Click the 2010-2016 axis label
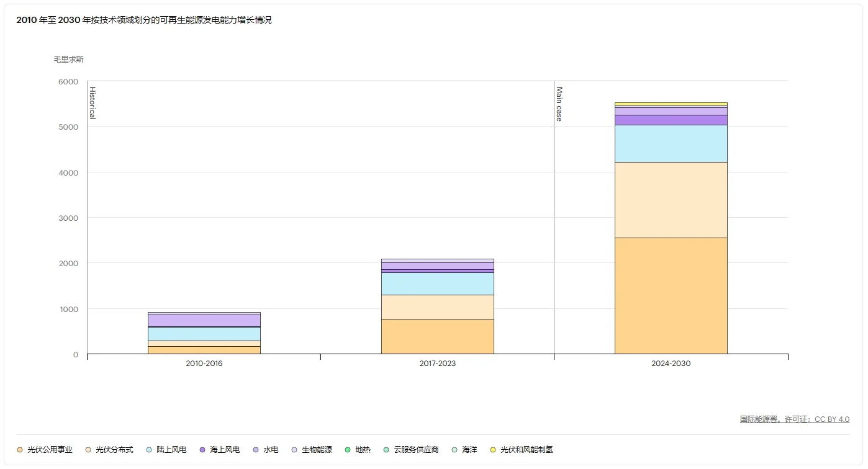 click(x=204, y=364)
